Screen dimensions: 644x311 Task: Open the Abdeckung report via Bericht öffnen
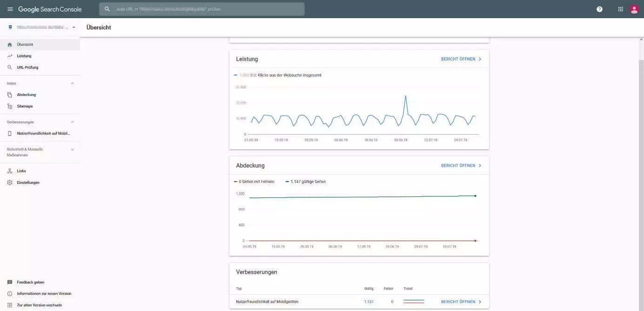point(461,165)
